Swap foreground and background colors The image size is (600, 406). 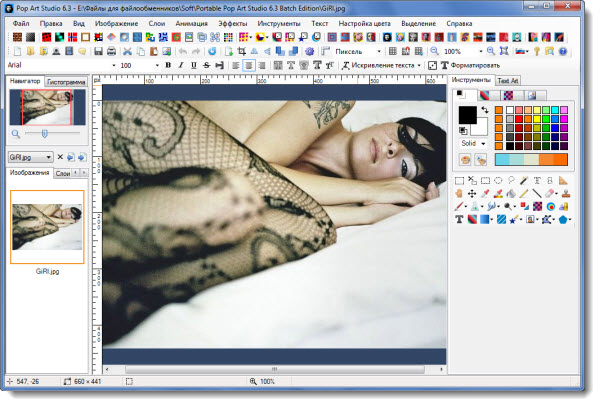pos(484,109)
